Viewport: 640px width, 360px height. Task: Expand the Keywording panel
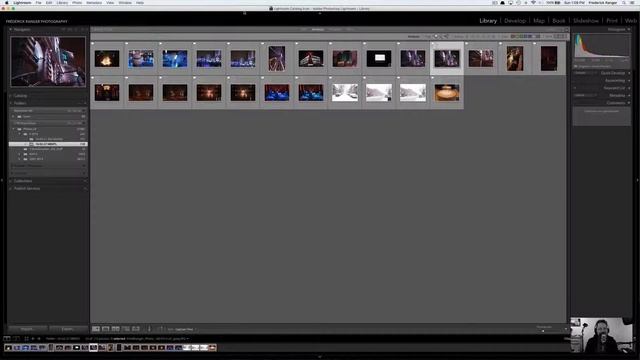(x=629, y=80)
